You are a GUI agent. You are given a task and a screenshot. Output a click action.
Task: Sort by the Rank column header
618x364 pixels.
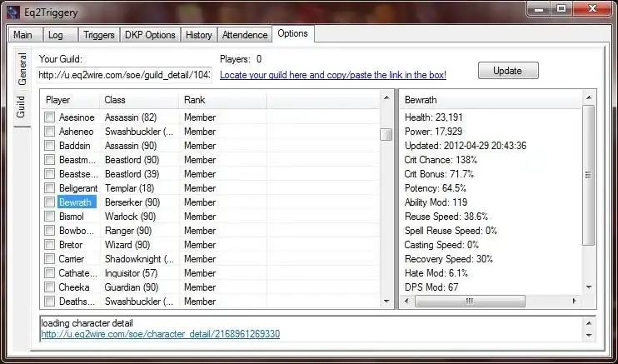click(x=222, y=100)
